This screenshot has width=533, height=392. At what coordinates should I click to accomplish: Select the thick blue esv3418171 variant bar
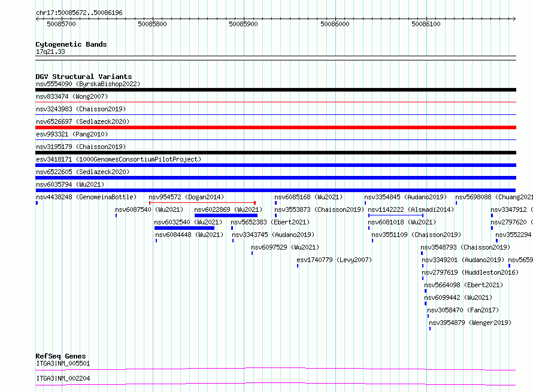tap(275, 165)
